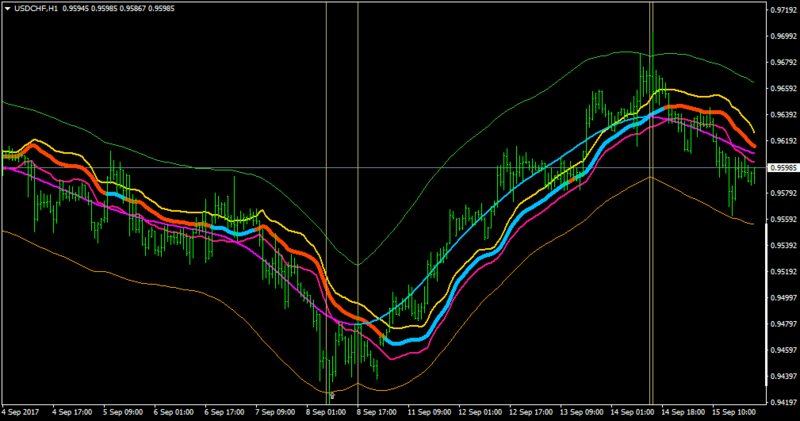Select the vertical line at 8 Sep 01:00

(x=326, y=204)
